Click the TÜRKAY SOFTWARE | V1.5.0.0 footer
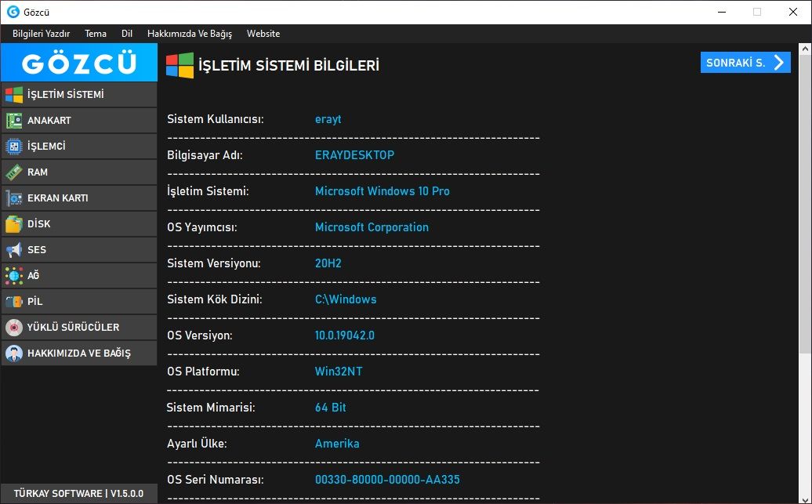The image size is (812, 504). pos(78,494)
